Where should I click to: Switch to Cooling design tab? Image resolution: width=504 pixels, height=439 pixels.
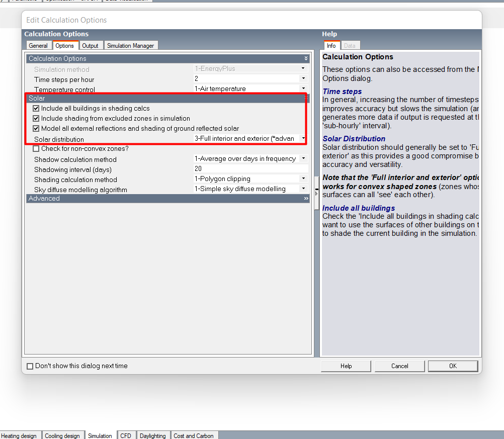coord(62,435)
